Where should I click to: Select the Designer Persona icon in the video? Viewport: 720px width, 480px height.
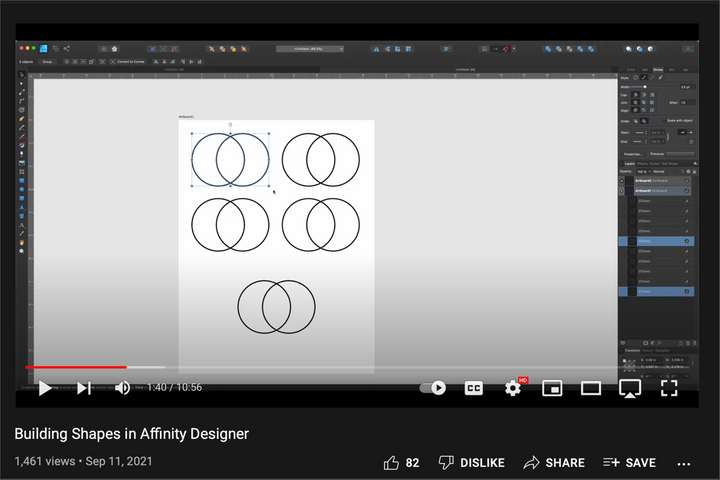click(44, 48)
